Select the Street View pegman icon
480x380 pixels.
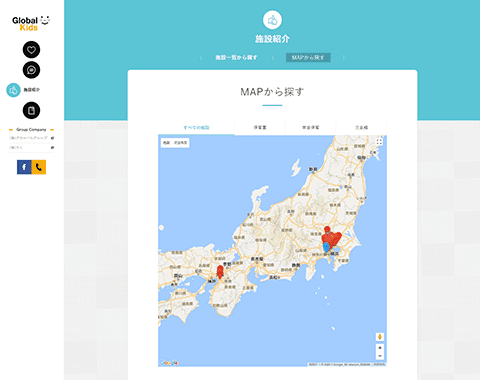pyautogui.click(x=379, y=337)
